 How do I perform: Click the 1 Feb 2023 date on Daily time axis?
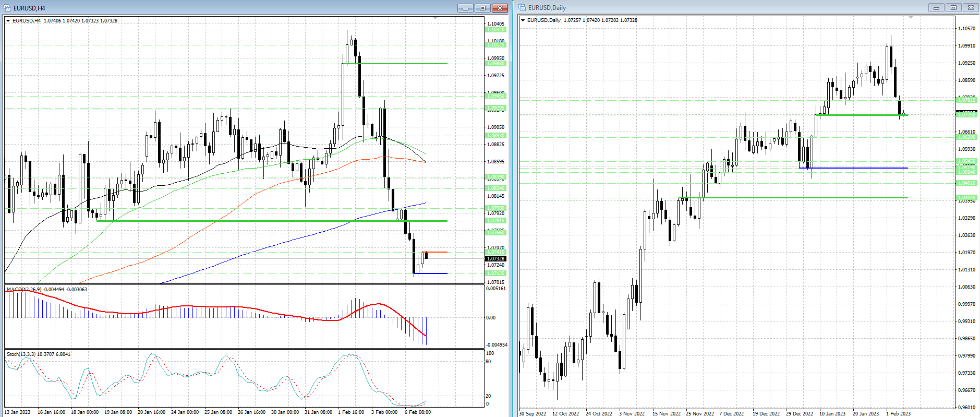[x=898, y=414]
